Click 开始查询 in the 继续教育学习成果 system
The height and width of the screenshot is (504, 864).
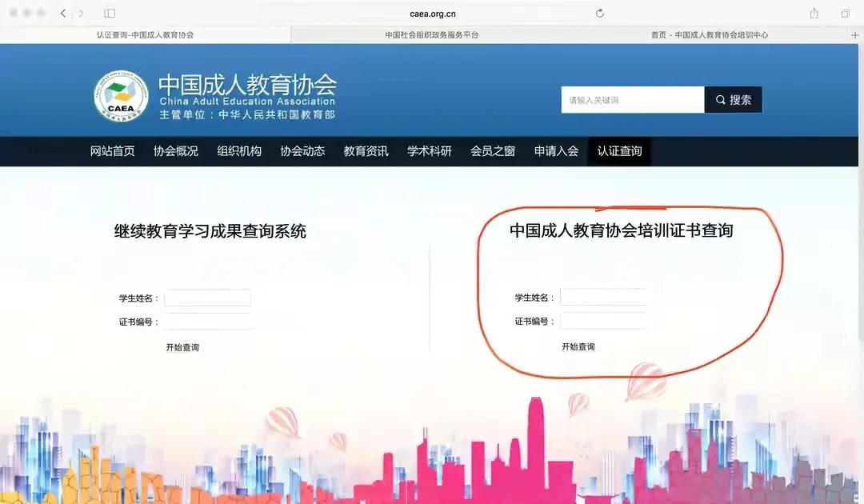[184, 346]
